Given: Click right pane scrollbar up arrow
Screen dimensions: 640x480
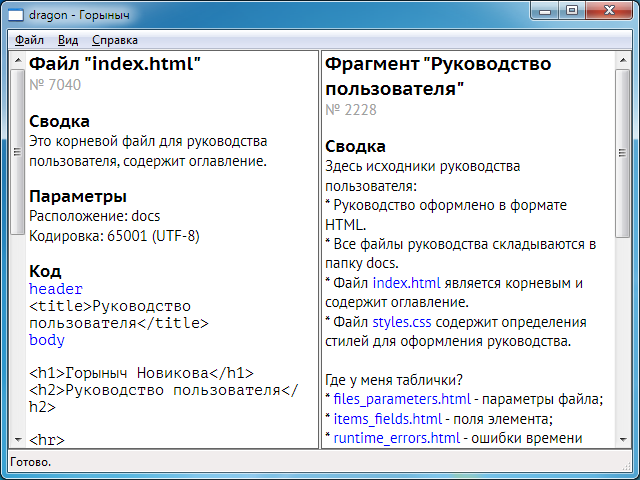Looking at the screenshot, I should (622, 60).
